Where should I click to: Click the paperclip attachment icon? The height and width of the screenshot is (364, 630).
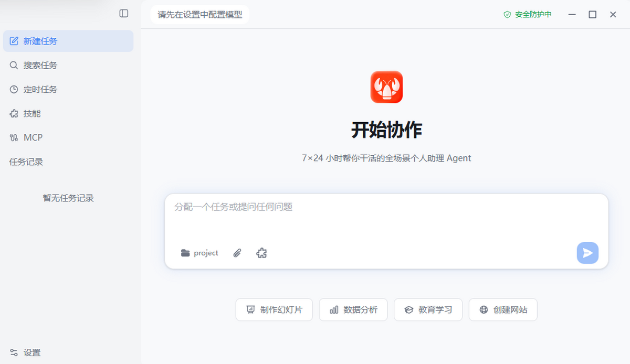[237, 253]
